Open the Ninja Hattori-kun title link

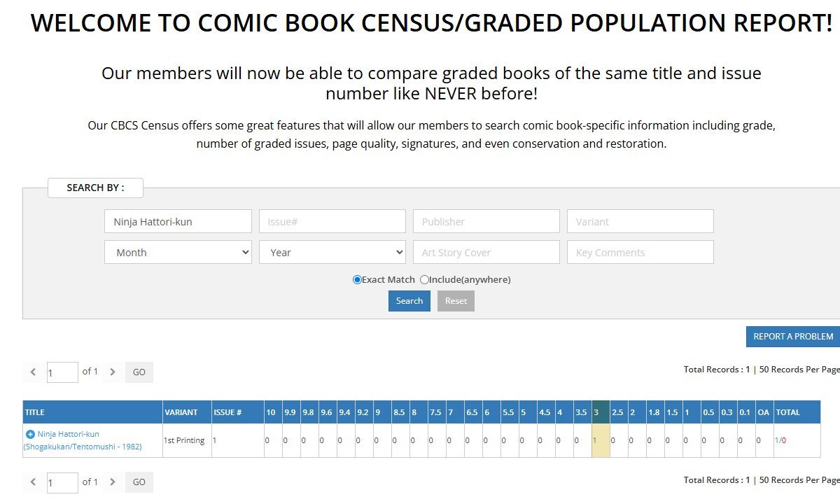coord(69,435)
